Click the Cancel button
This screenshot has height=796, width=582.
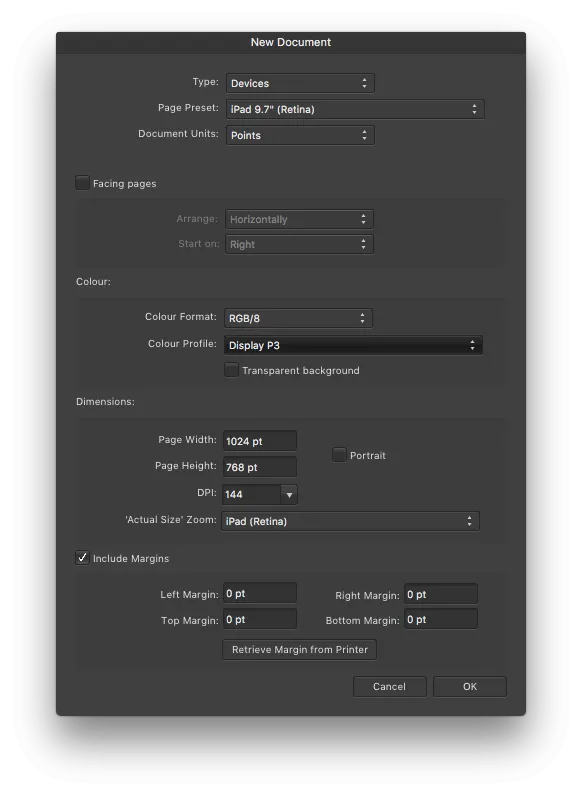coord(390,686)
